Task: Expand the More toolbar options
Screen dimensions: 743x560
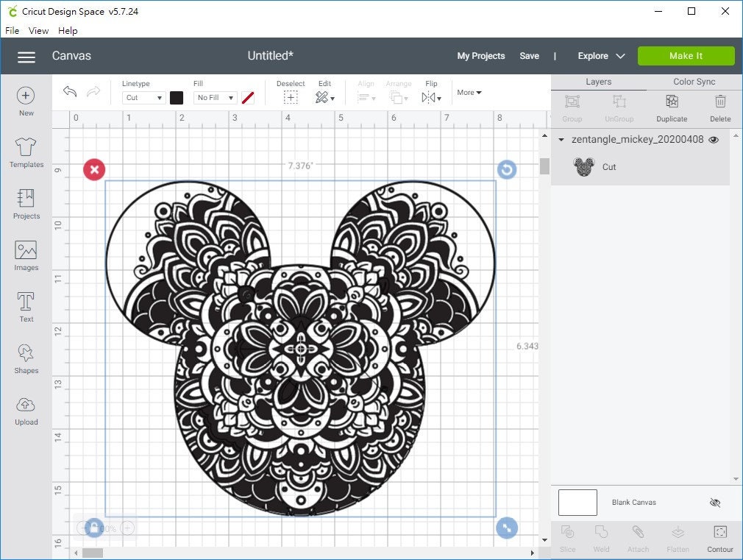Action: pyautogui.click(x=469, y=93)
